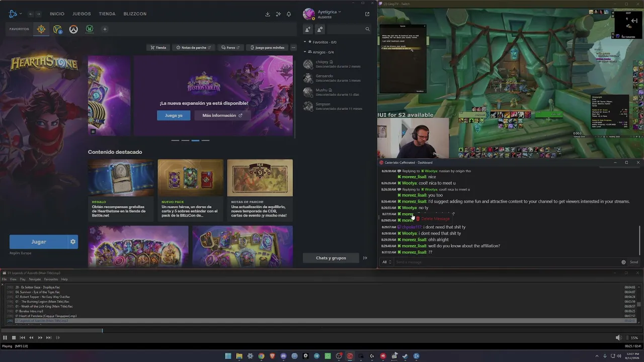Skip to previous track

point(22,338)
